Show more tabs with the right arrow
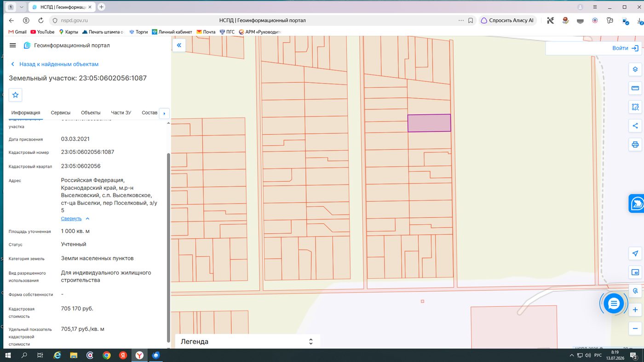 click(164, 113)
